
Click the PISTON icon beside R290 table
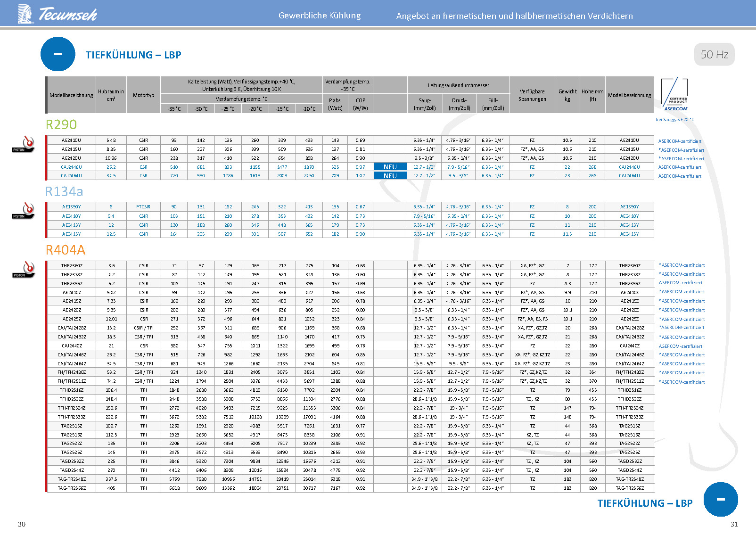(24, 144)
